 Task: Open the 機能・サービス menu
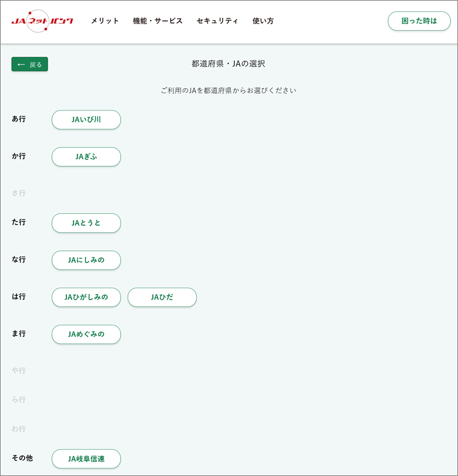click(157, 21)
